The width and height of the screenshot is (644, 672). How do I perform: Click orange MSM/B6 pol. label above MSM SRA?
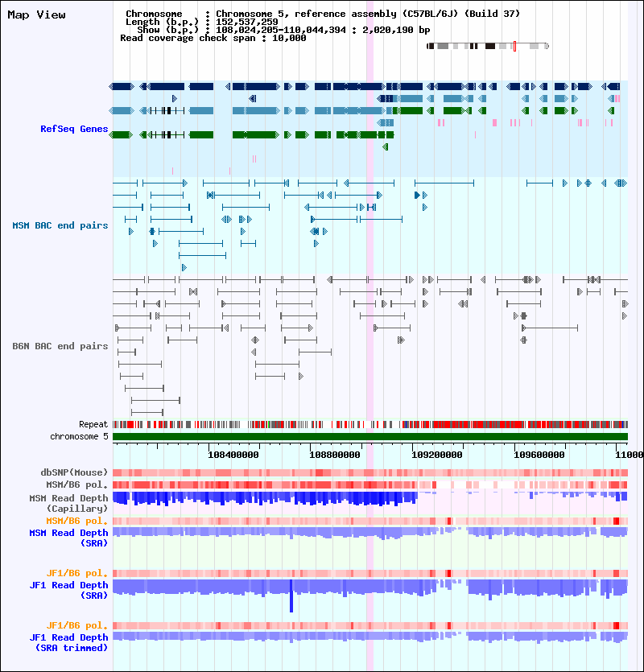click(x=77, y=521)
